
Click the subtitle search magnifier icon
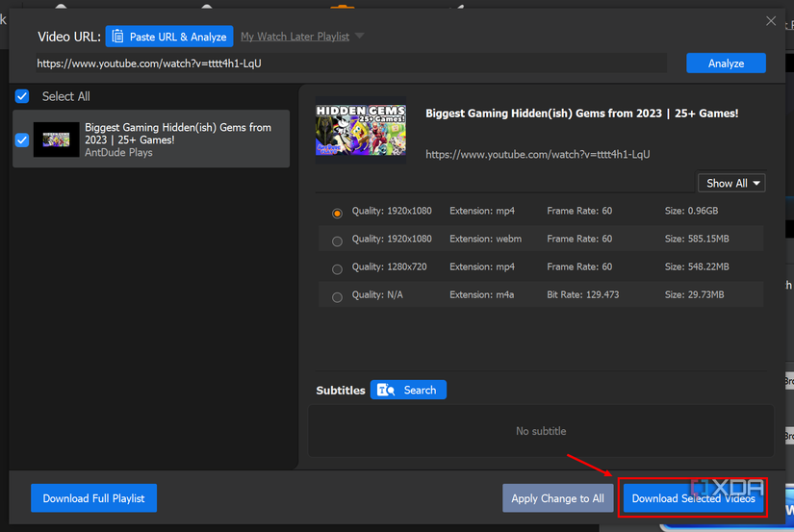(x=386, y=390)
